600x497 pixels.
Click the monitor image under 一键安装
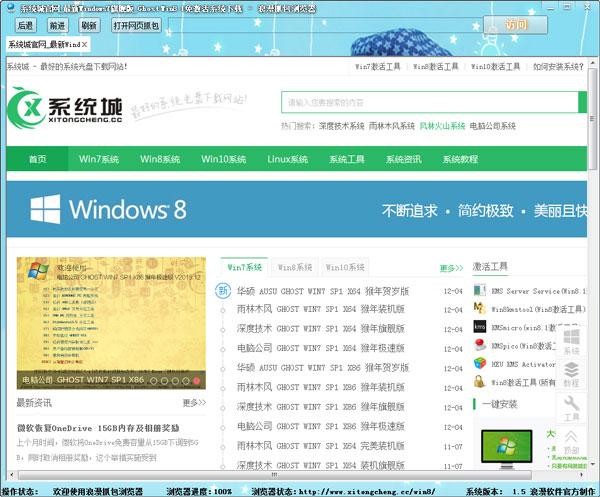(x=507, y=448)
